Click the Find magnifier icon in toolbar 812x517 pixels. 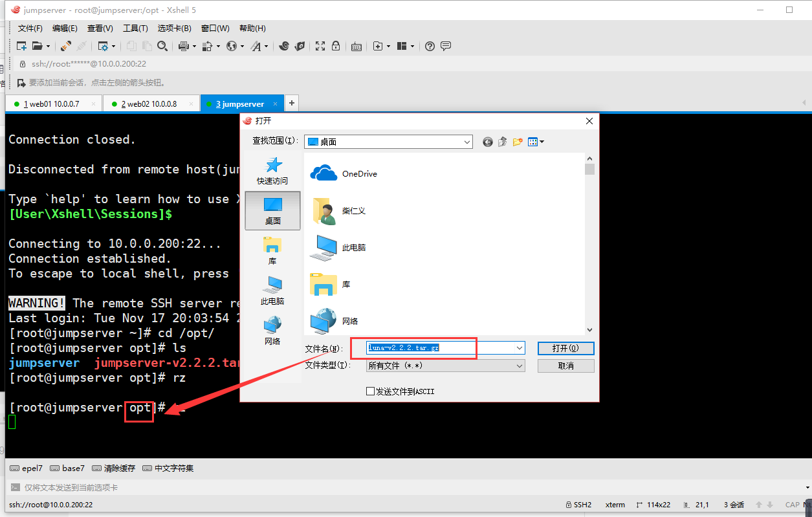162,46
